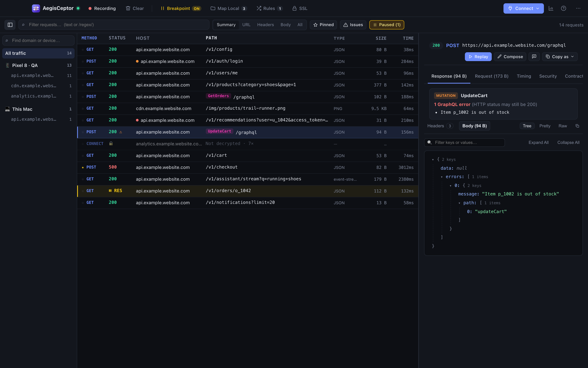Collapse All JSON nodes
This screenshot has width=588, height=368.
(568, 142)
